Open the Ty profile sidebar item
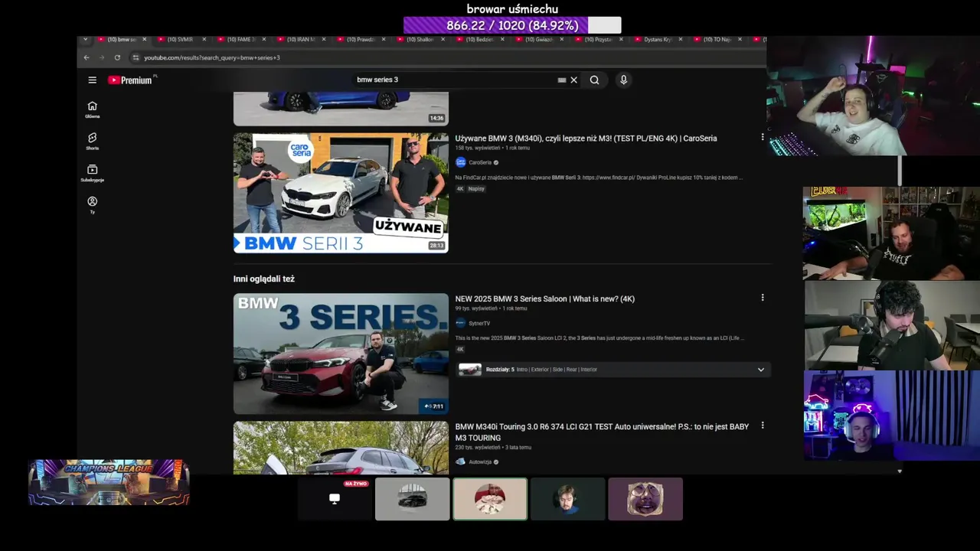The width and height of the screenshot is (980, 551). pos(92,204)
